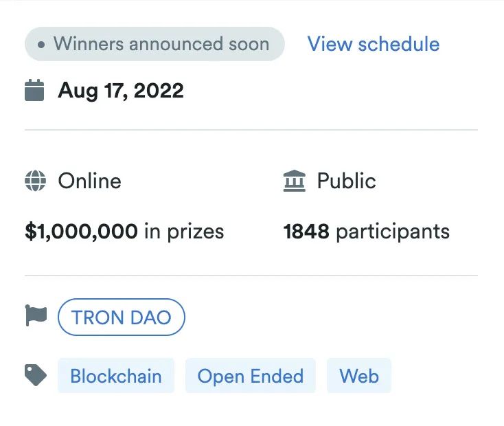Click the flag icon beside TRON DAO
Viewport: 504px width, 426px height.
[x=36, y=317]
